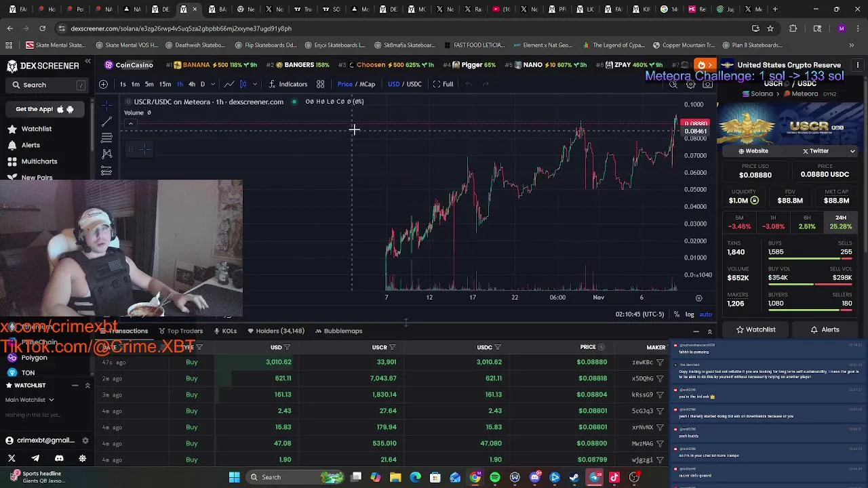The image size is (868, 488).
Task: Open the forecasting and measurement tools
Action: pyautogui.click(x=106, y=170)
